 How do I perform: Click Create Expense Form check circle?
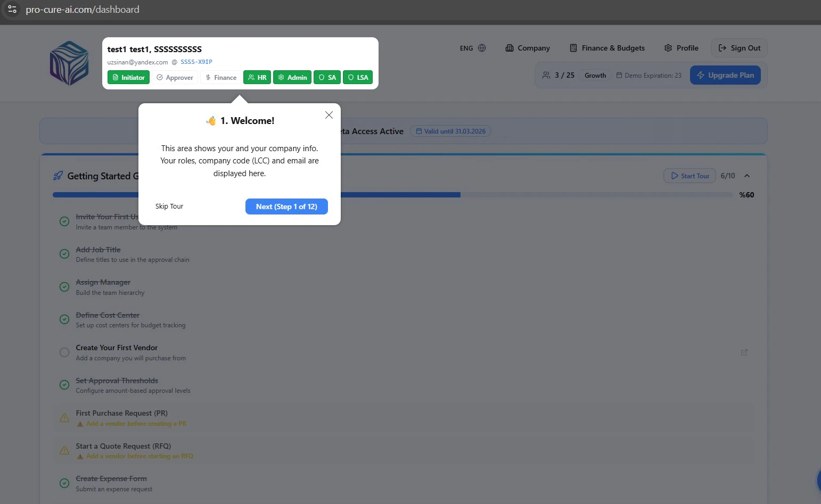[64, 483]
